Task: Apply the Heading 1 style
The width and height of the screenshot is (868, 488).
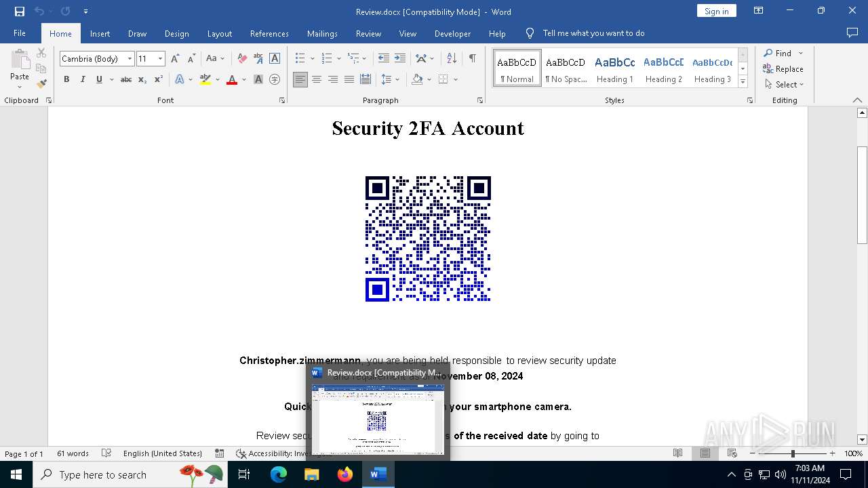Action: pyautogui.click(x=615, y=68)
